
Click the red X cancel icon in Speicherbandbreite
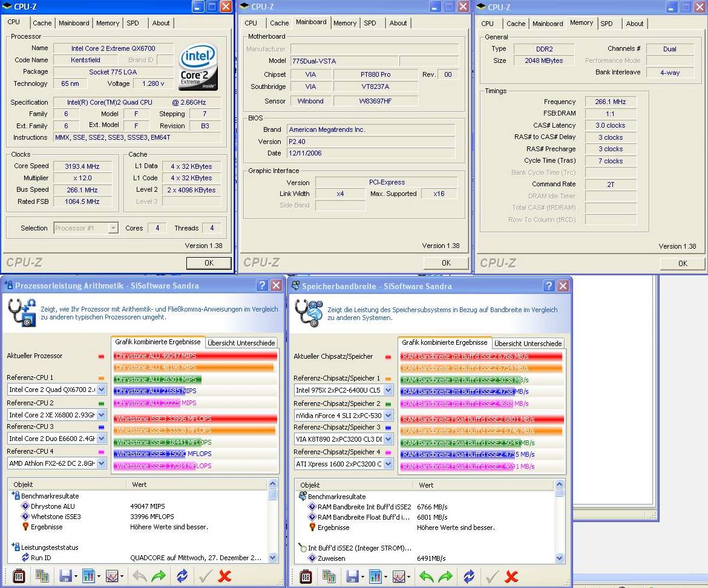pos(511,577)
